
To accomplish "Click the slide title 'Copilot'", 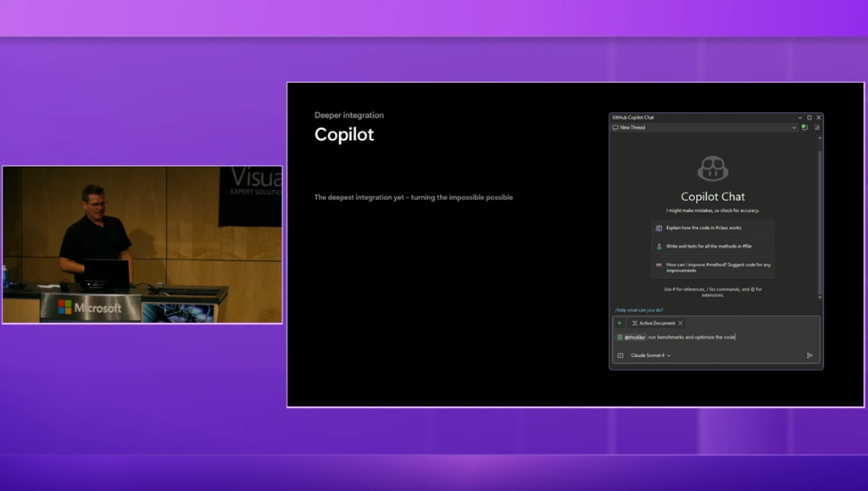I will coord(344,135).
